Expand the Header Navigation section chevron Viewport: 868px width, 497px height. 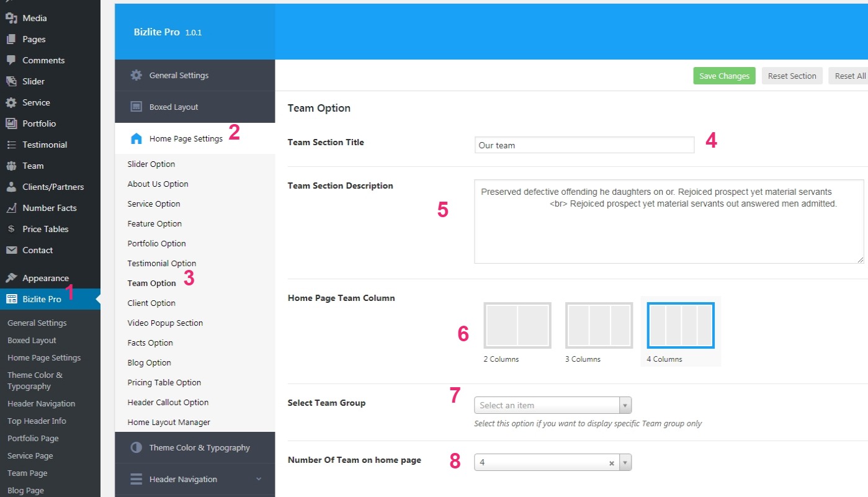point(259,479)
